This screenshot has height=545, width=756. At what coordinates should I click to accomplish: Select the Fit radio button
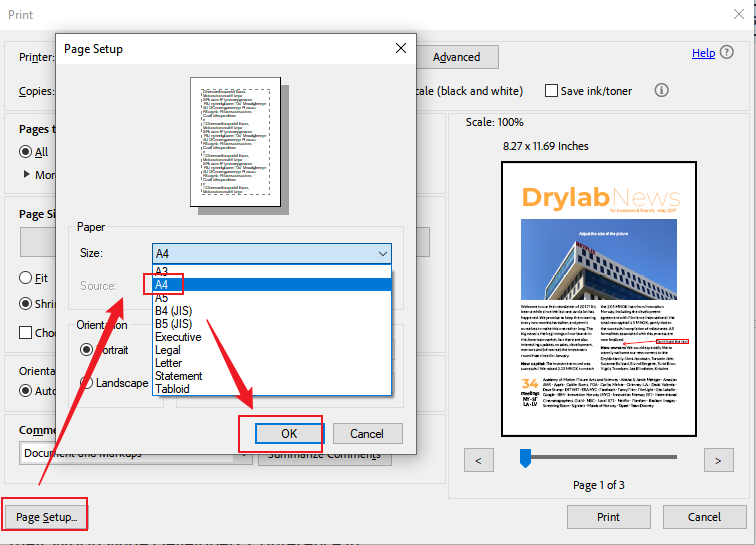(x=26, y=278)
